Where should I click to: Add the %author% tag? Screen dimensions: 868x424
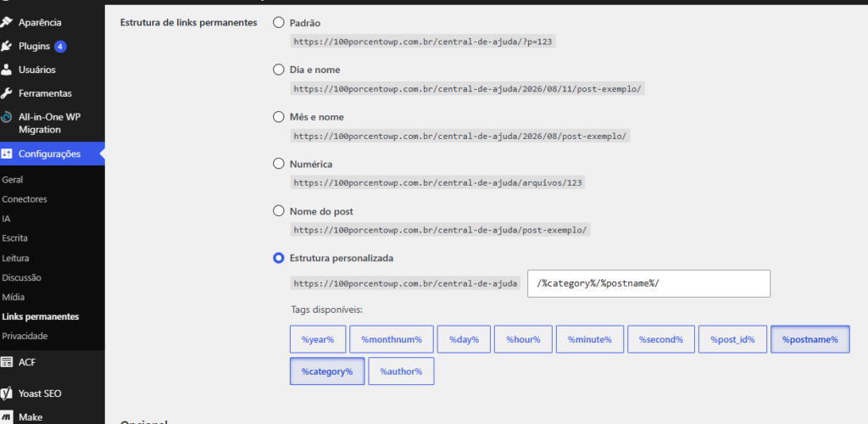(401, 371)
